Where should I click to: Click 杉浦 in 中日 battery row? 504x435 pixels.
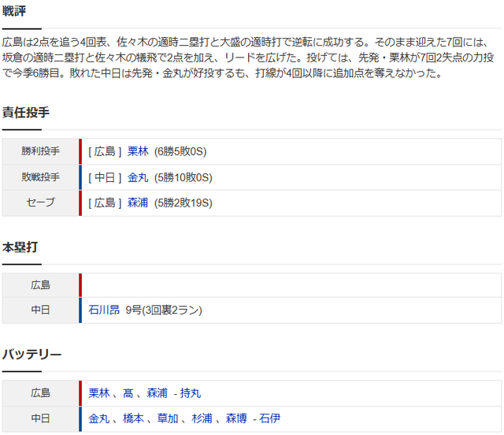tap(202, 418)
